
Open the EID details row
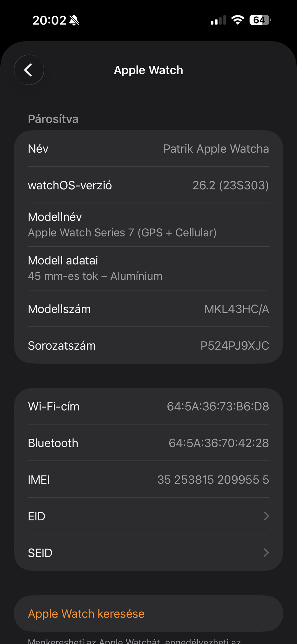coord(148,516)
